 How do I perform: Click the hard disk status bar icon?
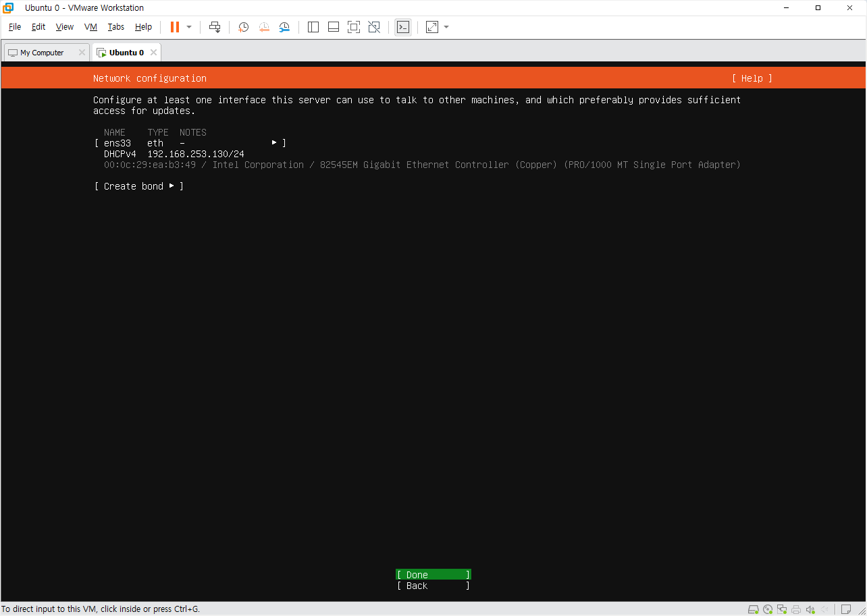coord(754,609)
